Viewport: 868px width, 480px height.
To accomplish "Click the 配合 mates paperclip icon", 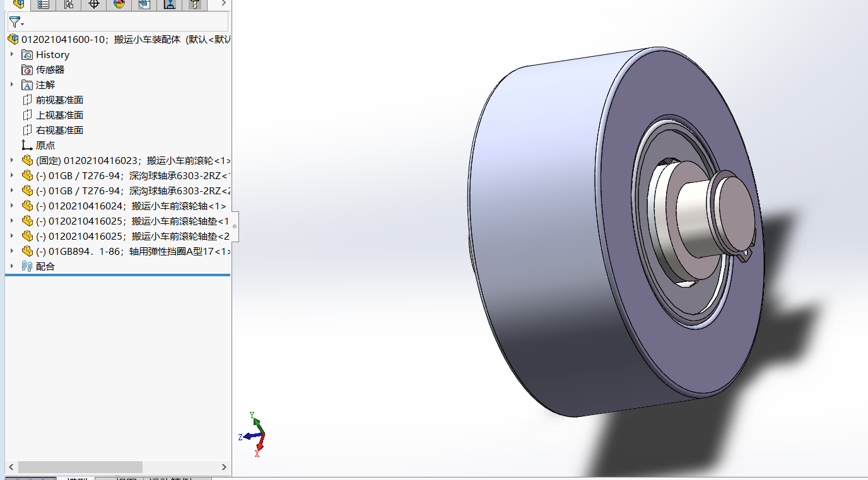I will point(27,267).
